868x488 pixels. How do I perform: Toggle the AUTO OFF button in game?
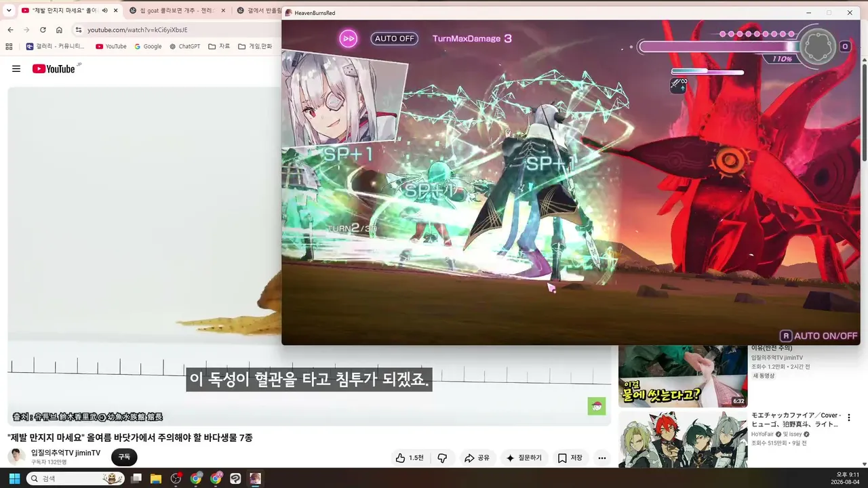(395, 39)
